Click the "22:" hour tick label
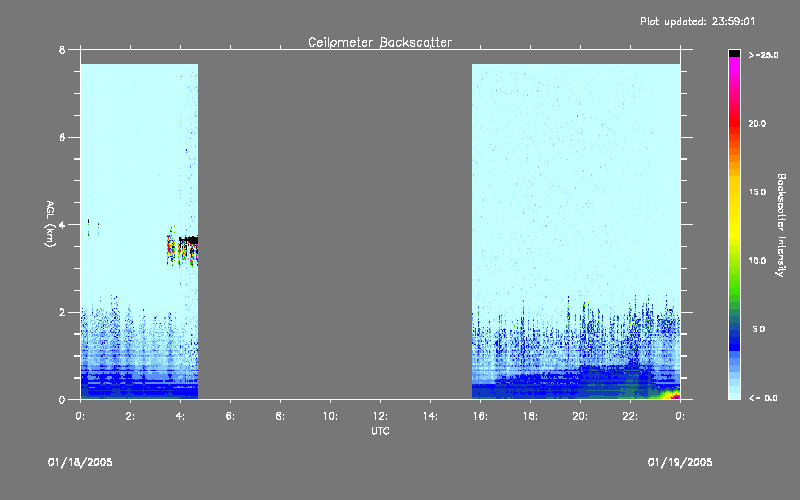The image size is (800, 500). click(630, 416)
